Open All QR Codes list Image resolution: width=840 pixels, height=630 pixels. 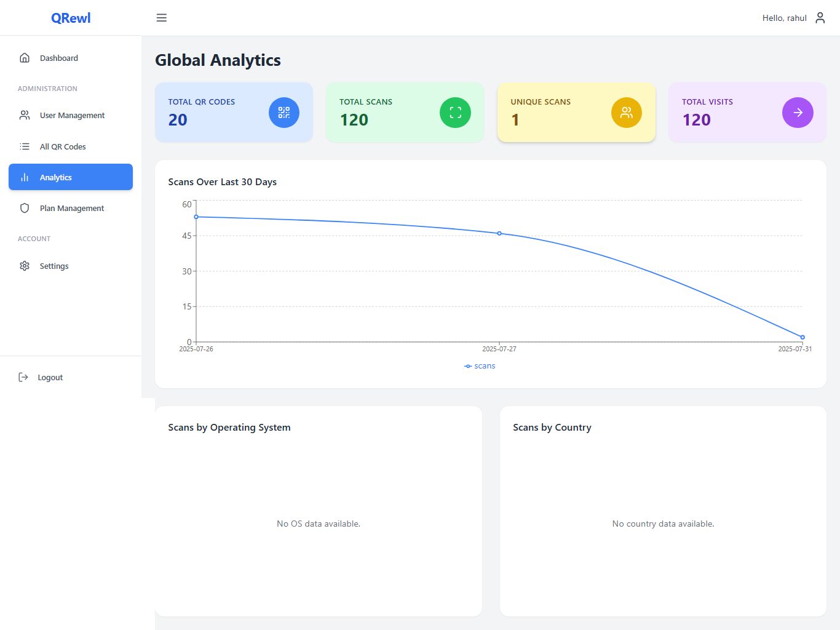(62, 146)
